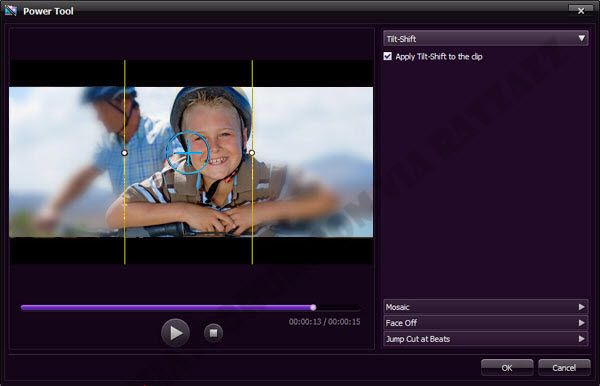Expand the Jump Cut at Beats section

click(486, 339)
